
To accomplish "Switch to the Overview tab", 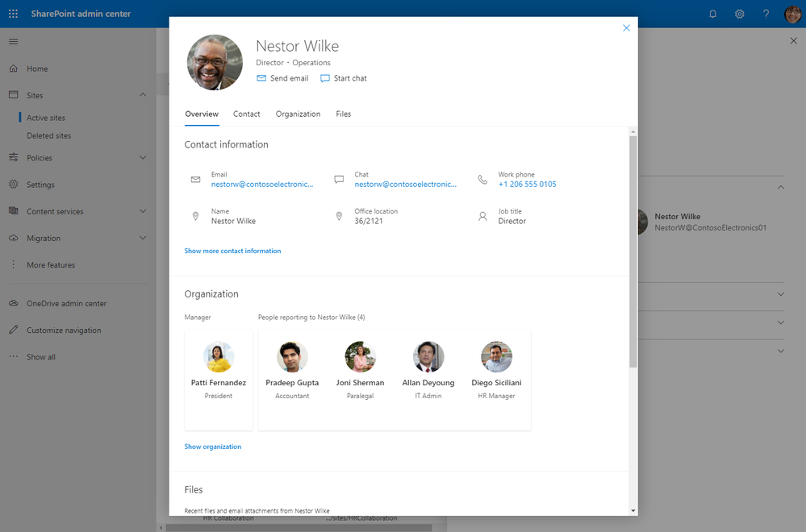I will [202, 114].
